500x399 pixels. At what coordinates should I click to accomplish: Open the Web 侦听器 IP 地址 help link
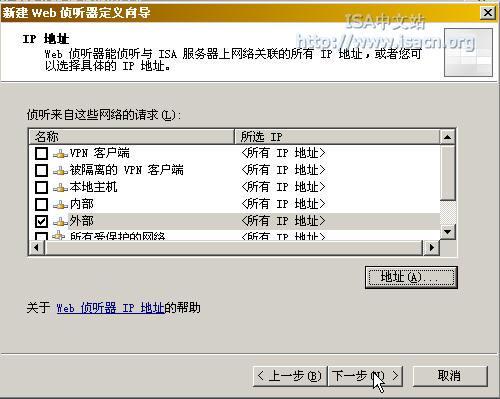[110, 308]
